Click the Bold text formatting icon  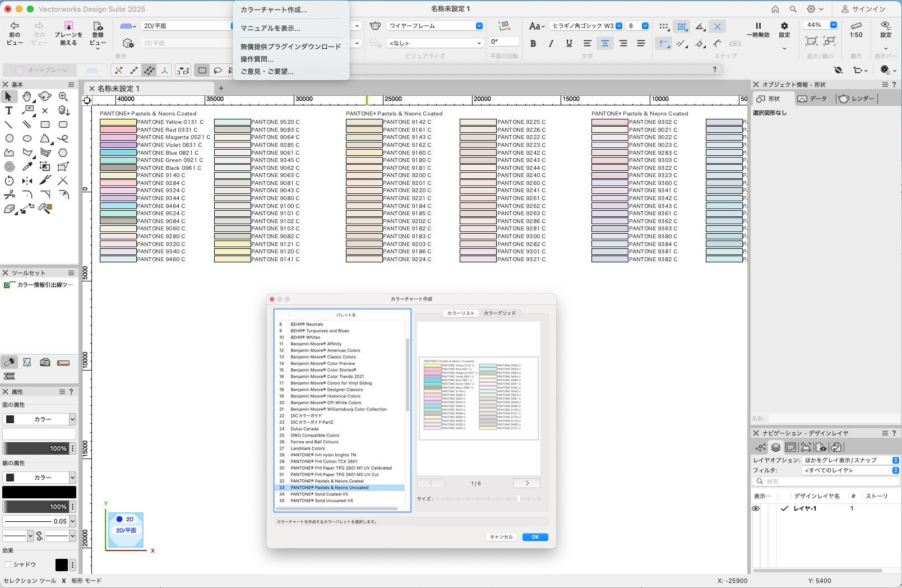coord(533,43)
